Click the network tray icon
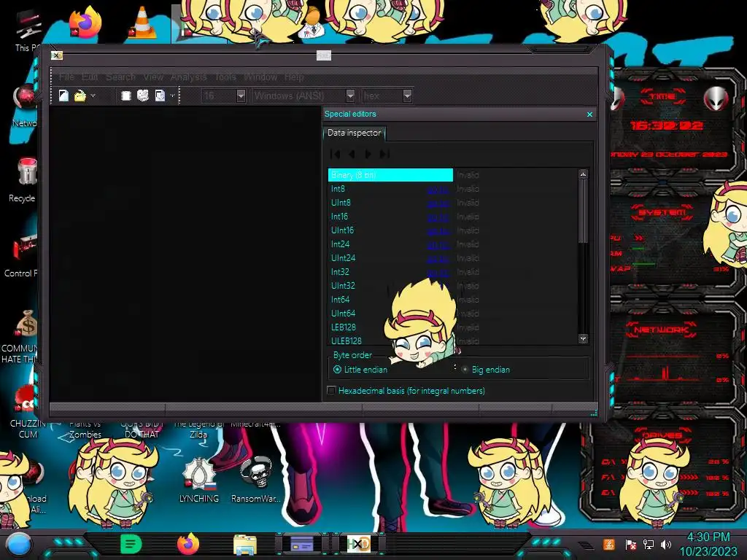The height and width of the screenshot is (560, 747). pyautogui.click(x=649, y=544)
